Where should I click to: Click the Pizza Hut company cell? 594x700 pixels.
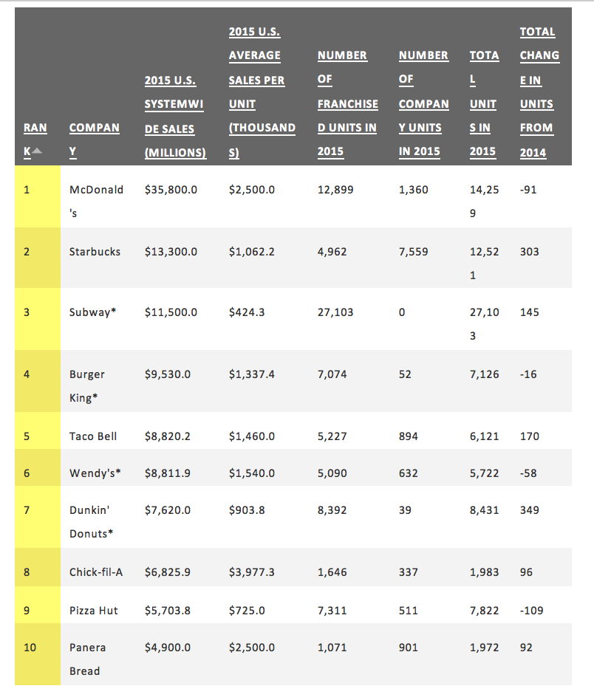point(93,610)
